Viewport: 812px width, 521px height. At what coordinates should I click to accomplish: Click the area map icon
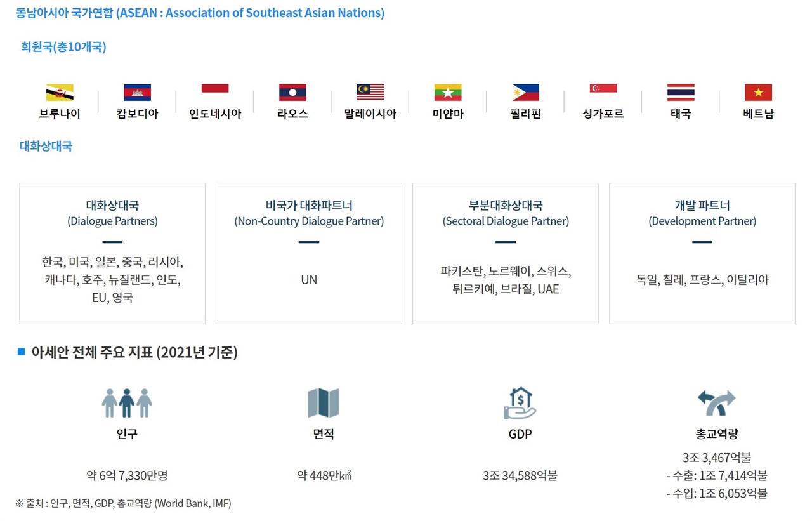[324, 403]
